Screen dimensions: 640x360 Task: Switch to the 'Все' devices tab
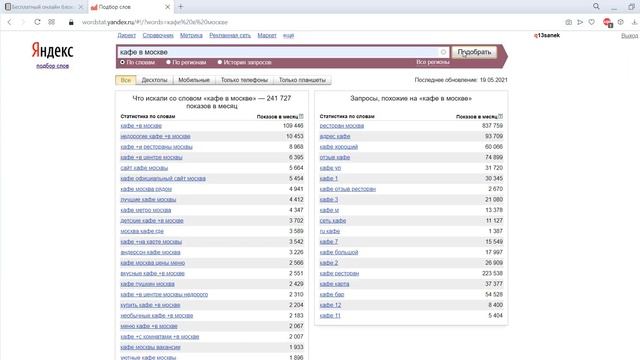126,80
